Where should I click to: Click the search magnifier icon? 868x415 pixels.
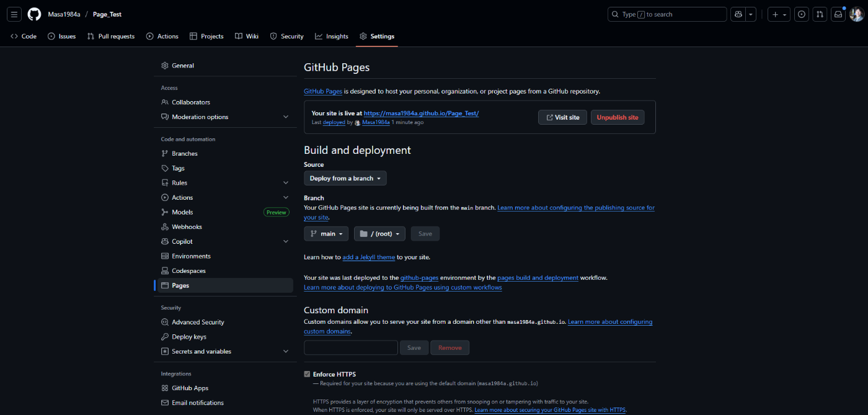click(615, 14)
